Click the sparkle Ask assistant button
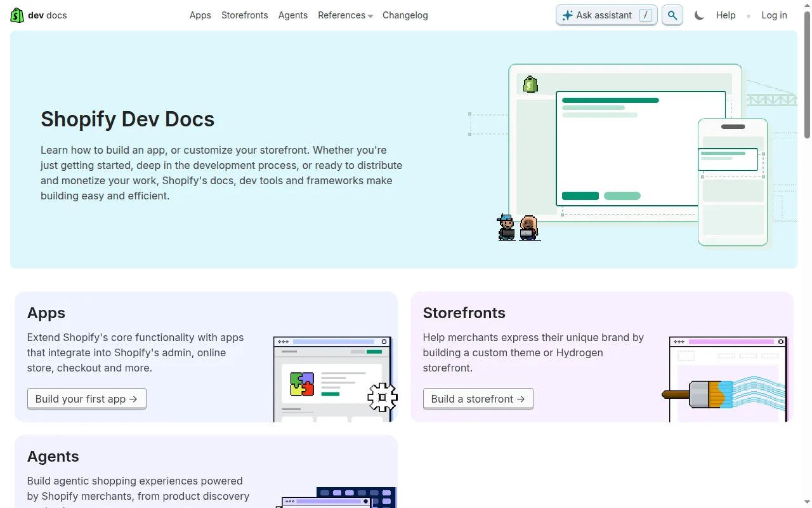 click(x=606, y=15)
